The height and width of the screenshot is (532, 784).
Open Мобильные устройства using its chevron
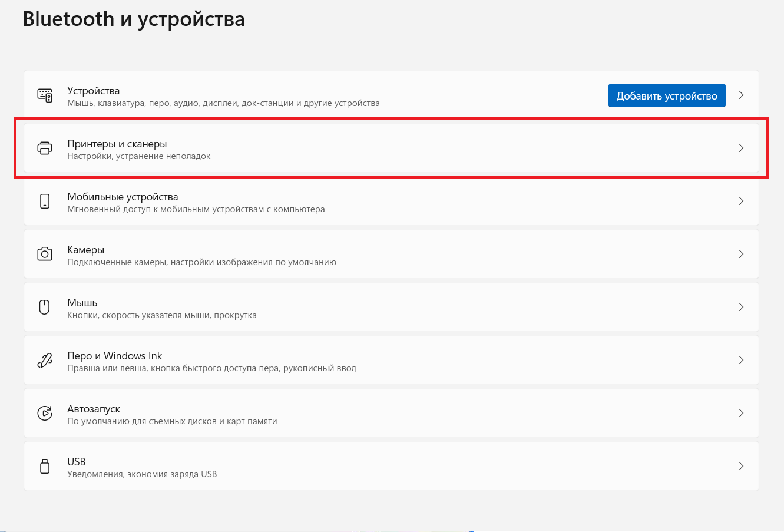click(x=741, y=201)
